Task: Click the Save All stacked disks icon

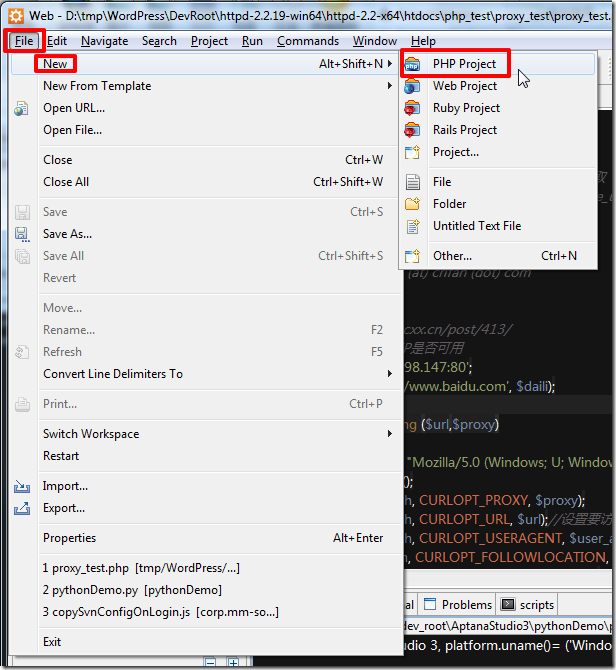Action: [x=22, y=256]
